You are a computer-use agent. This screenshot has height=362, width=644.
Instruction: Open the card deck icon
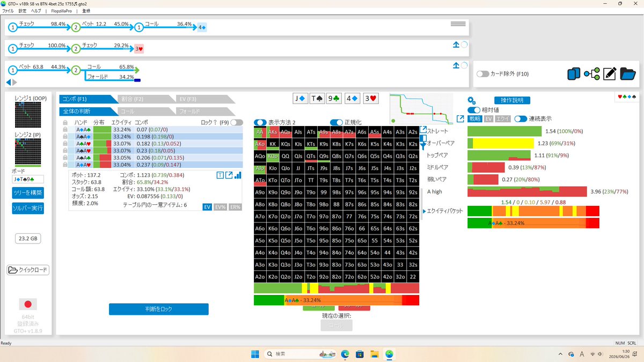click(x=574, y=73)
